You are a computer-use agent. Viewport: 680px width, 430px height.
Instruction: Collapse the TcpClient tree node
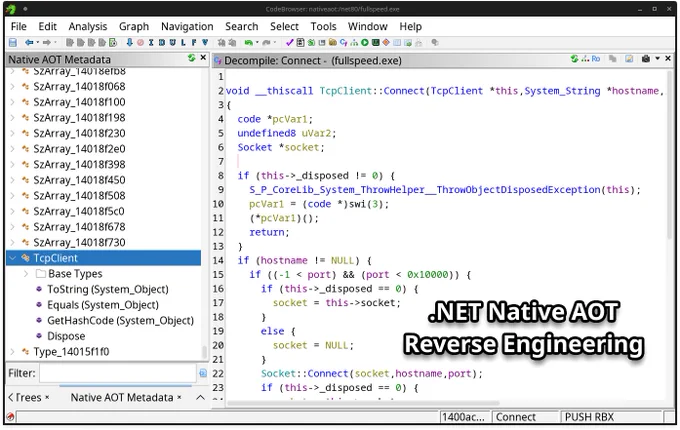(x=13, y=258)
